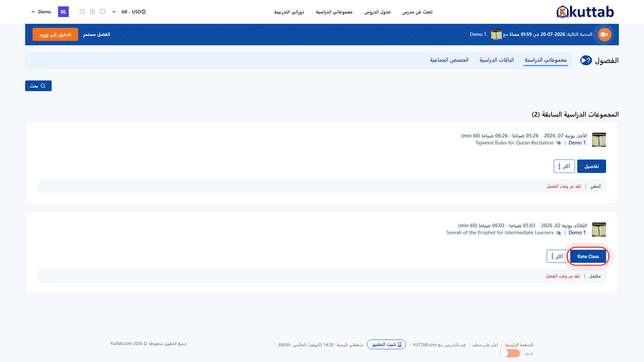Open أكثر menu for Seerah class
Image resolution: width=644 pixels, height=362 pixels.
pyautogui.click(x=557, y=256)
